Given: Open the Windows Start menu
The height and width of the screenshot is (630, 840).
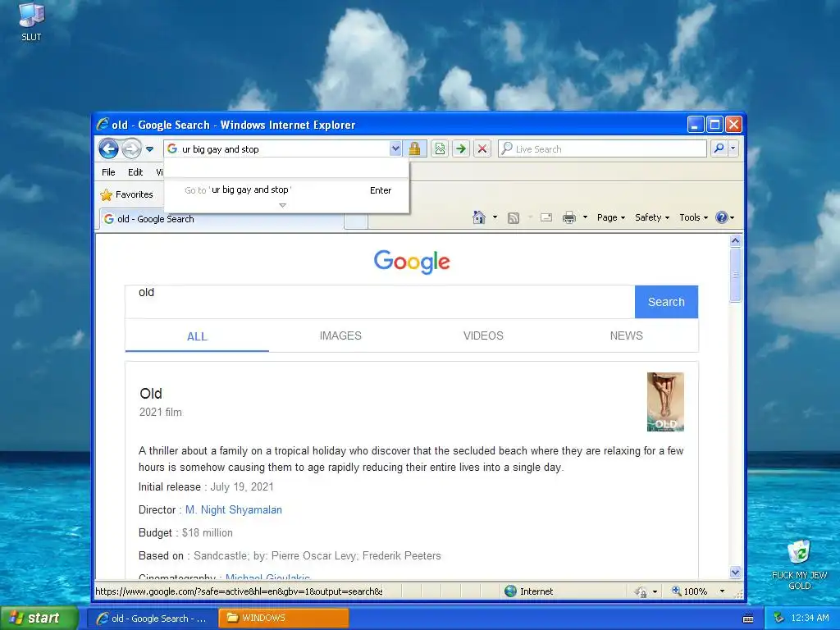Looking at the screenshot, I should (39, 619).
